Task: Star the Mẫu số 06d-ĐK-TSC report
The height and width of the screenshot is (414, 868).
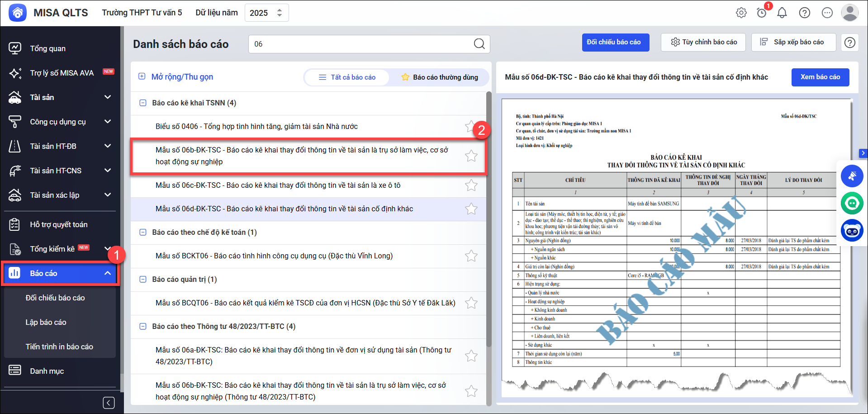Action: click(471, 209)
